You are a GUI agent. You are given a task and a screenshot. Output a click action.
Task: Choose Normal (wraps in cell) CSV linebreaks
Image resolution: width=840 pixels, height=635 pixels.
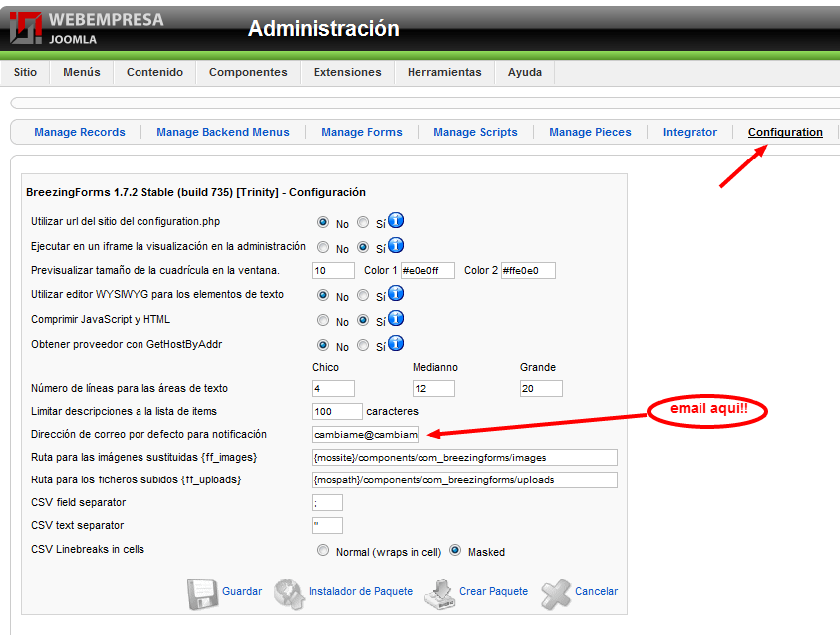coord(323,550)
